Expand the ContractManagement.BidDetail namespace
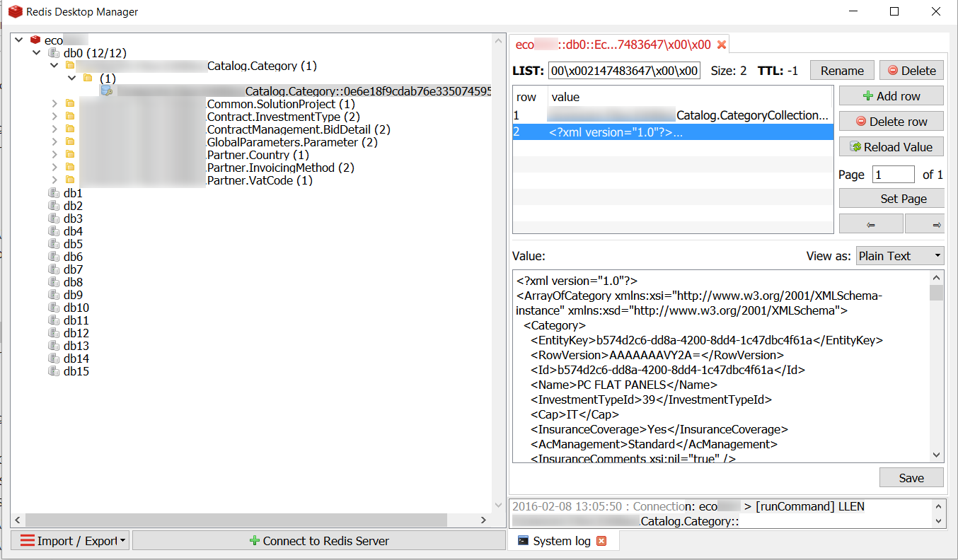The width and height of the screenshot is (958, 560). (54, 129)
